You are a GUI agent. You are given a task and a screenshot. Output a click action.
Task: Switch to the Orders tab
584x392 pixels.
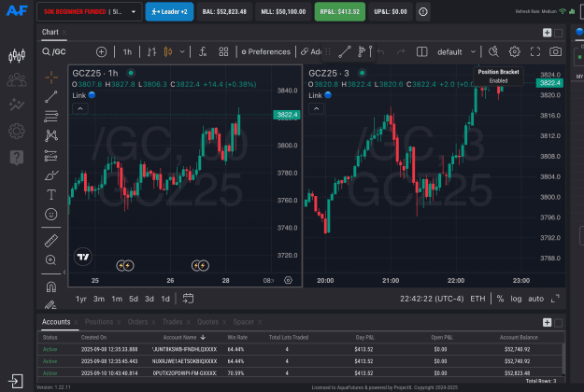pyautogui.click(x=137, y=322)
